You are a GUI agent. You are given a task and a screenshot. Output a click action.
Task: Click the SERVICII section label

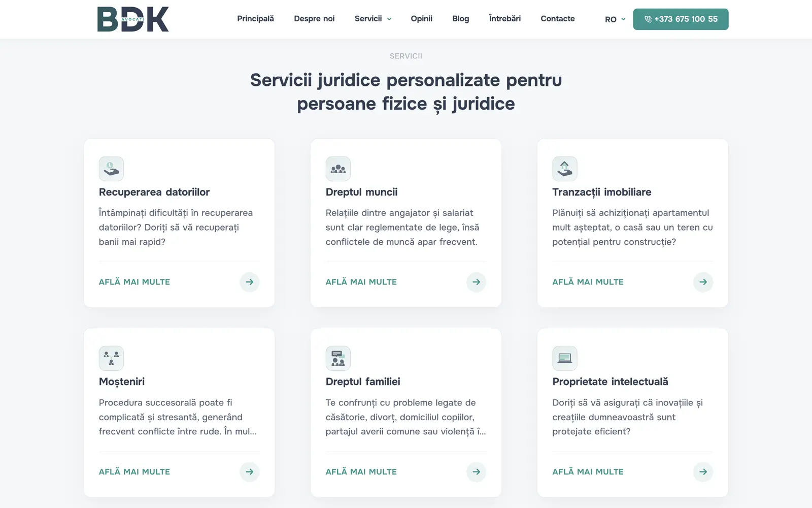coord(406,56)
